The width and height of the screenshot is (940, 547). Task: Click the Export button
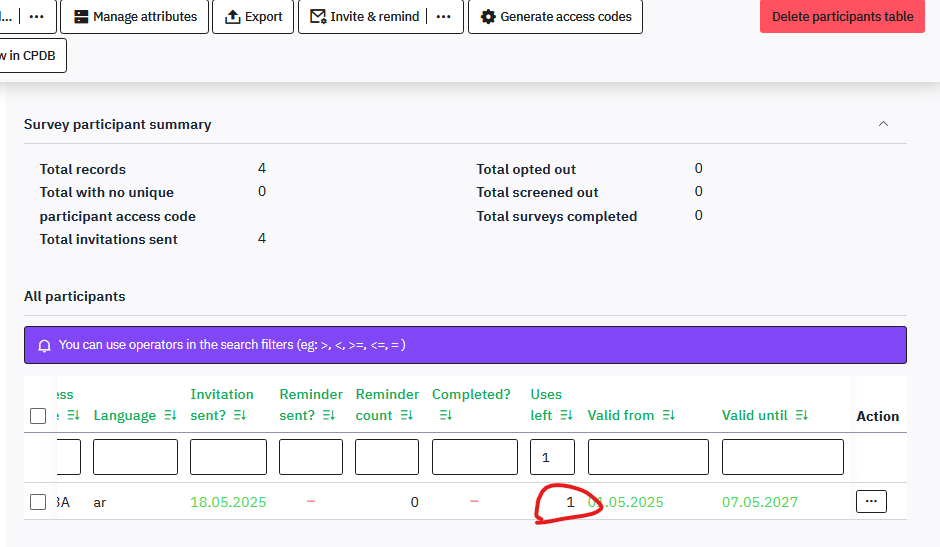coord(253,17)
